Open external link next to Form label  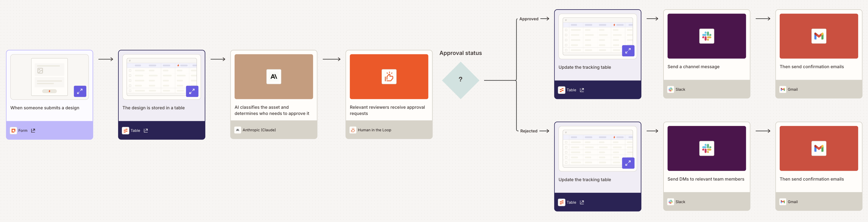[x=33, y=130]
